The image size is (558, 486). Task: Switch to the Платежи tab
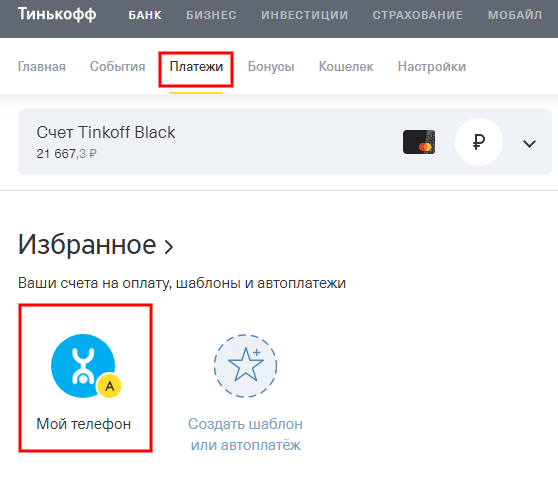coord(196,67)
